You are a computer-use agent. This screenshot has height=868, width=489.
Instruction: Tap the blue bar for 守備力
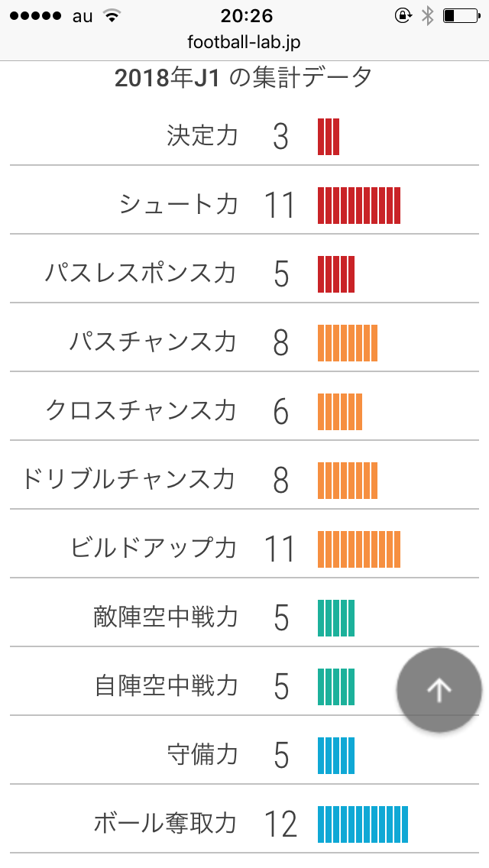point(336,755)
